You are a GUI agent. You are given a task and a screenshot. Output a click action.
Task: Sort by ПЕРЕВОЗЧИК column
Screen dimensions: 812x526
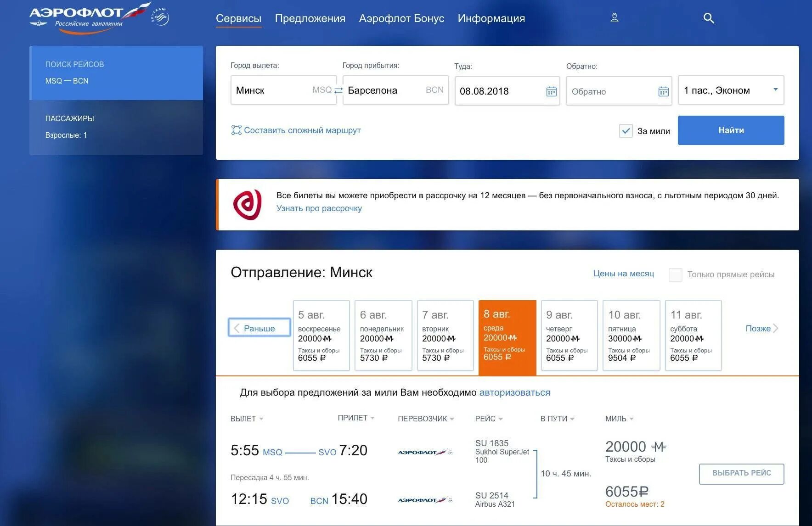click(426, 419)
